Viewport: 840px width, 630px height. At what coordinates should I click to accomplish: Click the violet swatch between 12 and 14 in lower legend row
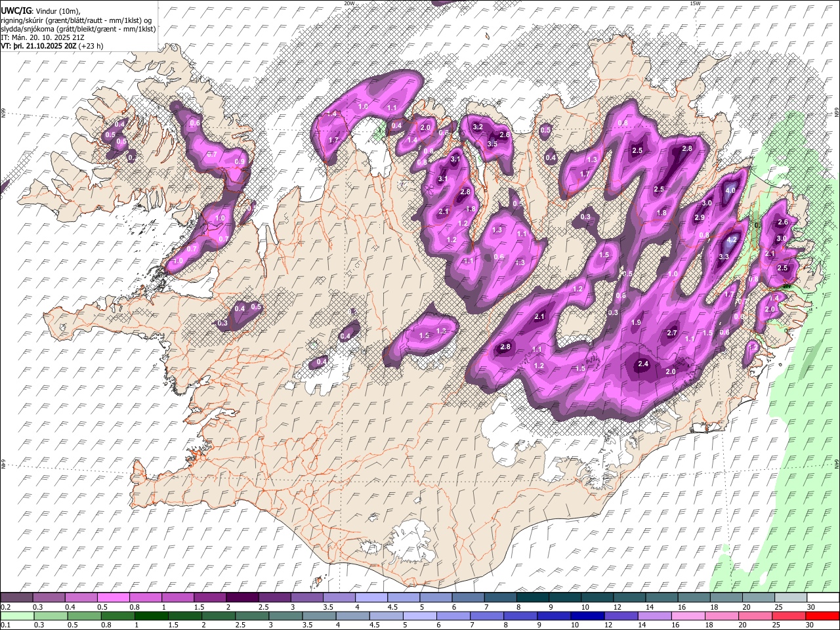[621, 616]
